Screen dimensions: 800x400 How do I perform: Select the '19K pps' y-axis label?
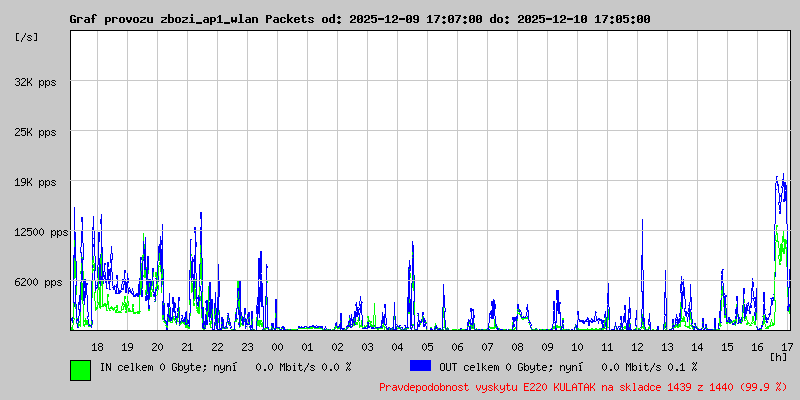36,183
